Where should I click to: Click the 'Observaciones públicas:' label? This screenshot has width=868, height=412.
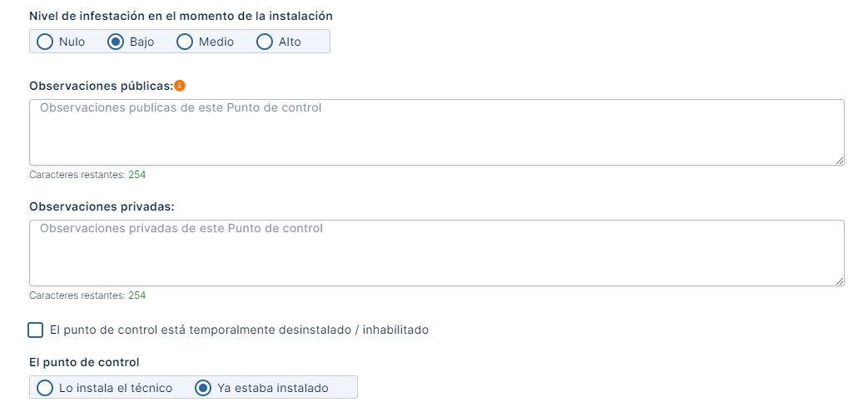point(101,86)
